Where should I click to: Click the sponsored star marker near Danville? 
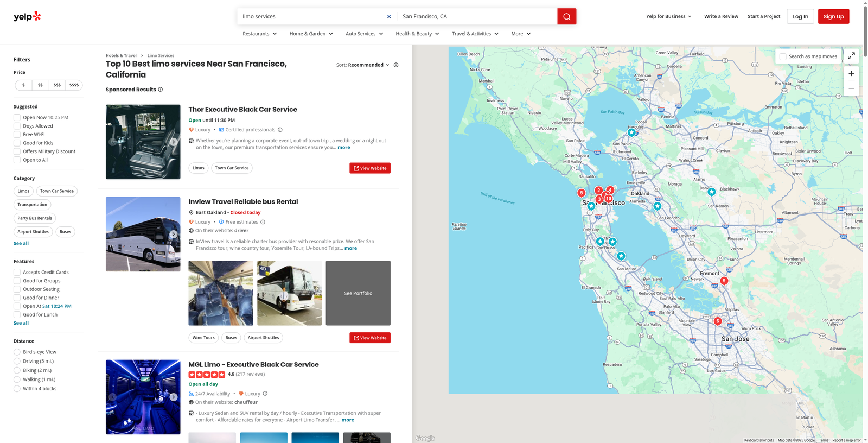[x=711, y=192]
